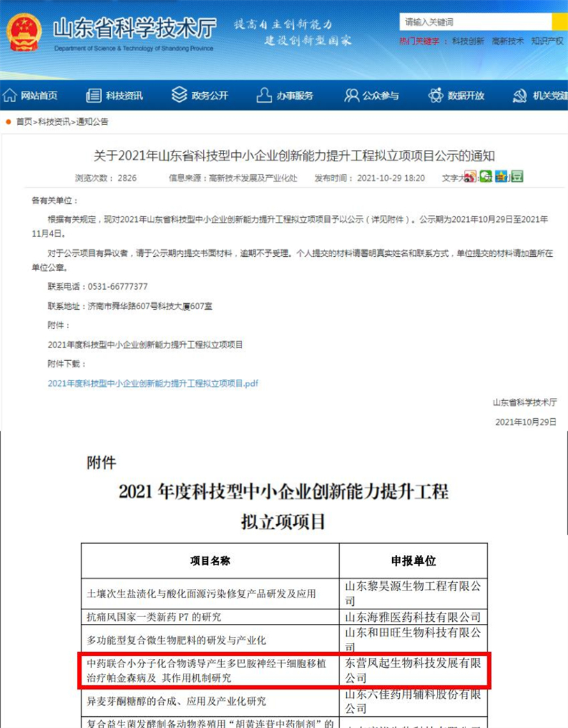Click hot keyword 知识产权
Image resolution: width=568 pixels, height=728 pixels.
pos(548,41)
